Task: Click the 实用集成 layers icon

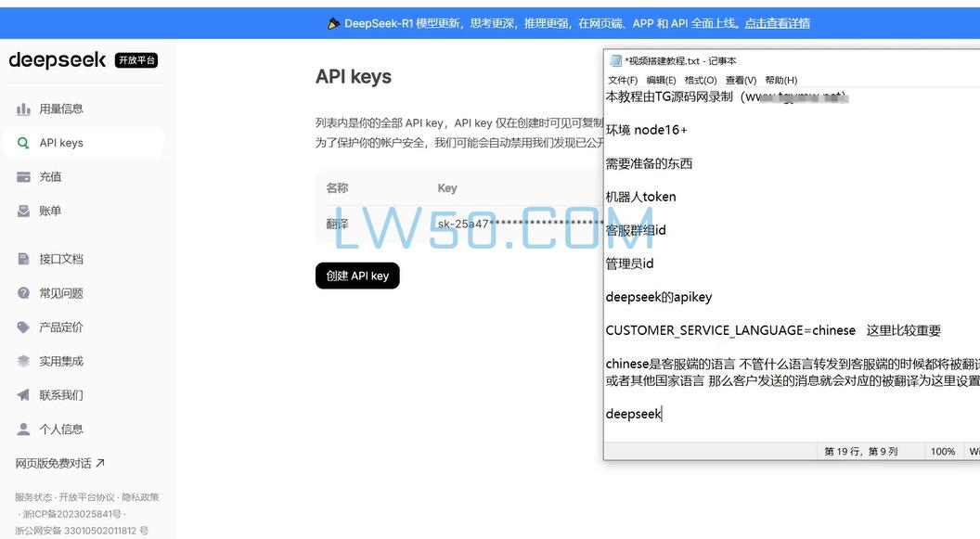Action: 23,361
